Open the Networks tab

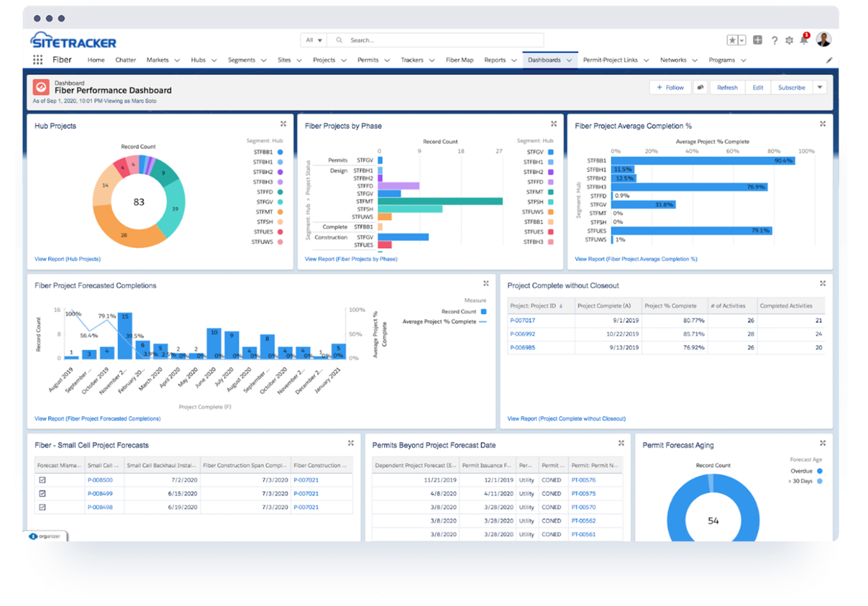pyautogui.click(x=674, y=60)
